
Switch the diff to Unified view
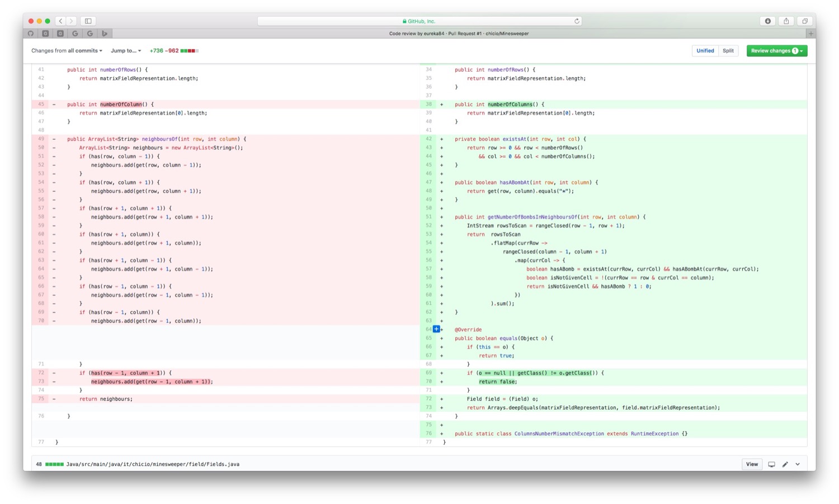[705, 51]
